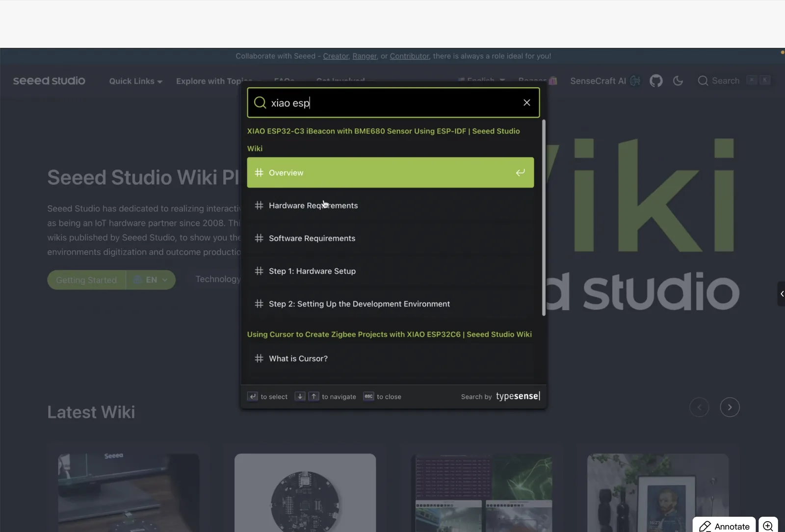785x532 pixels.
Task: Click the enter key icon next to 'to select'
Action: point(253,396)
